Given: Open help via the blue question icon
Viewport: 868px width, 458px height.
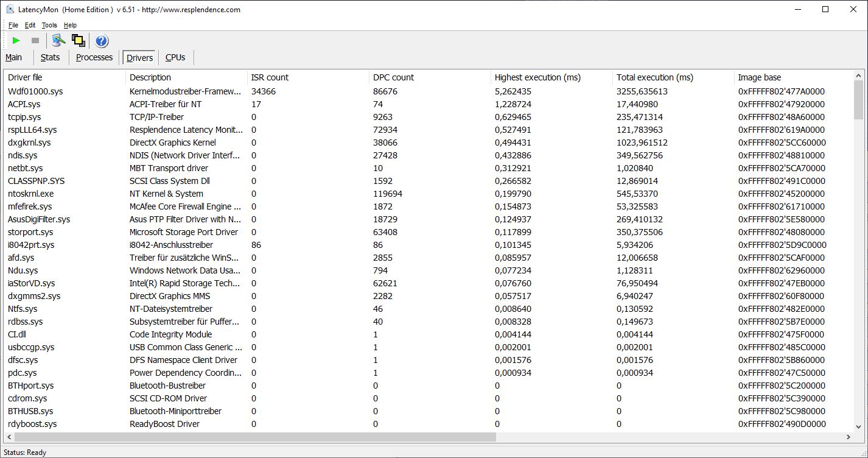Looking at the screenshot, I should point(102,41).
